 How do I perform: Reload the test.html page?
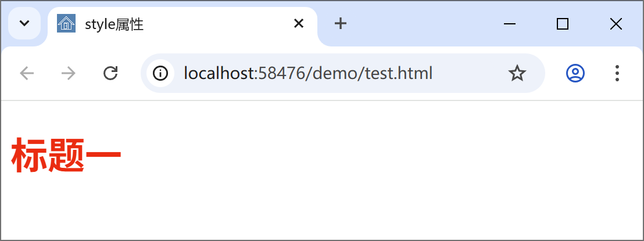[x=110, y=74]
